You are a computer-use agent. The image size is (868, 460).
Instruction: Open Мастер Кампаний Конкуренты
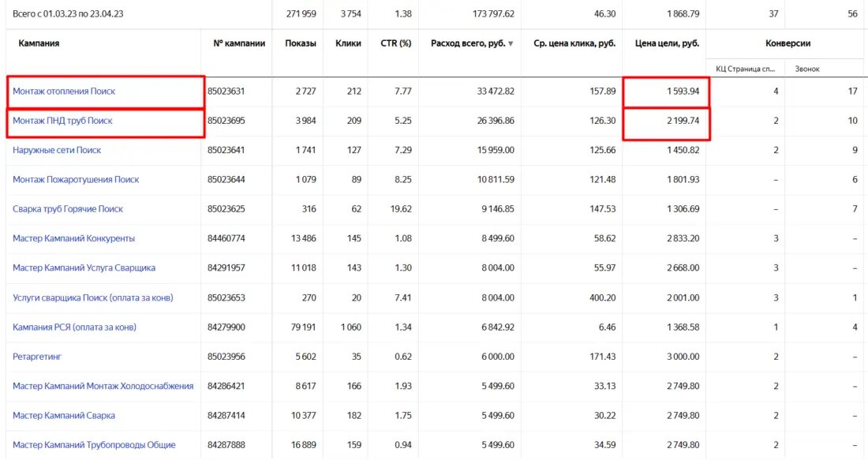coord(73,238)
